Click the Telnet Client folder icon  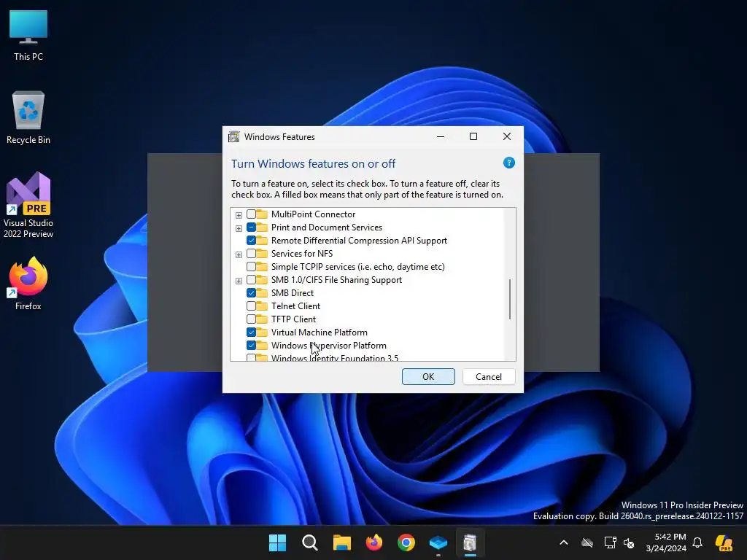click(262, 306)
